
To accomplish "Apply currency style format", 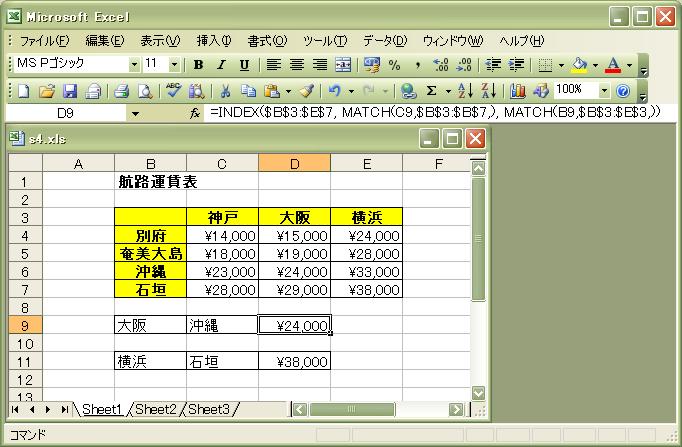I will (x=372, y=65).
